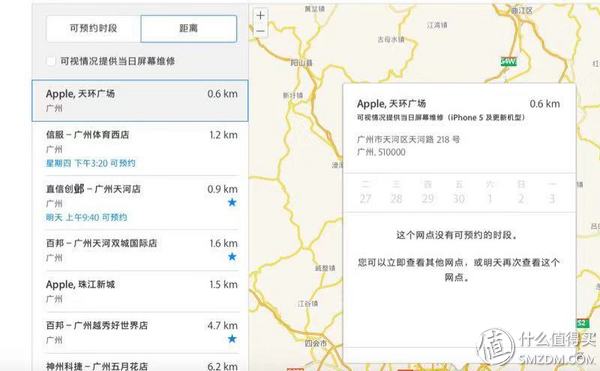Click 1.5 km distance for 珠江新城

[x=223, y=284]
